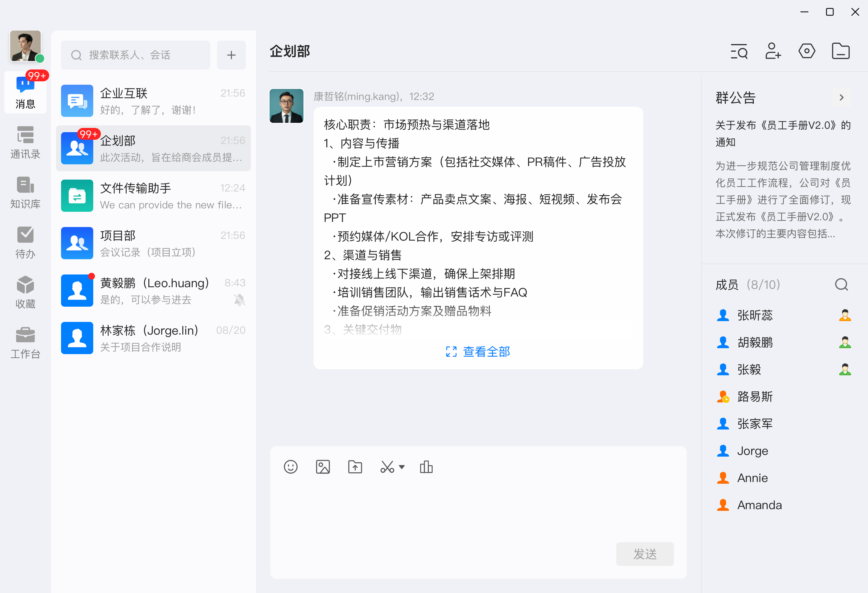Click 查看全部 to expand full message
This screenshot has width=868, height=593.
tap(478, 352)
